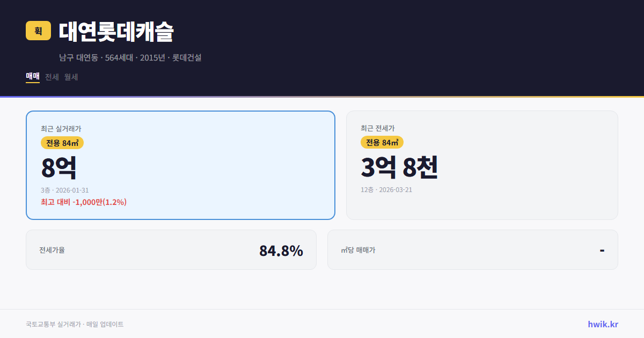Viewport: 644px width, 338px height.
Task: Click the 12층 · 2026-03-21 jeonse detail
Action: (x=389, y=190)
